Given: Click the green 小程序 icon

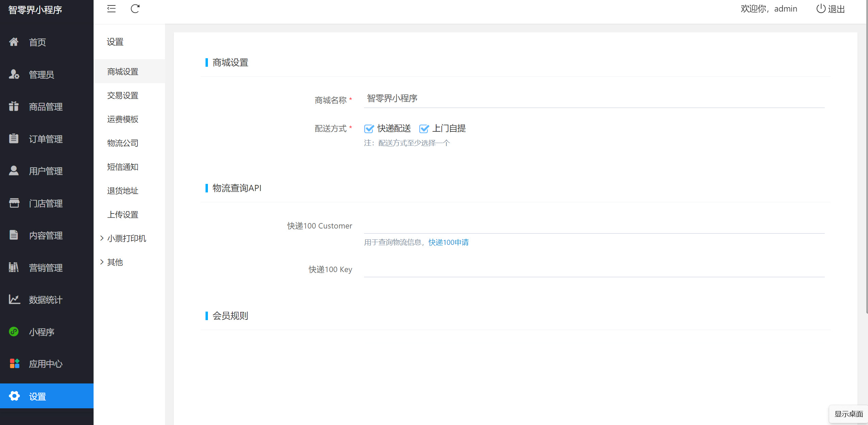Looking at the screenshot, I should [x=14, y=331].
